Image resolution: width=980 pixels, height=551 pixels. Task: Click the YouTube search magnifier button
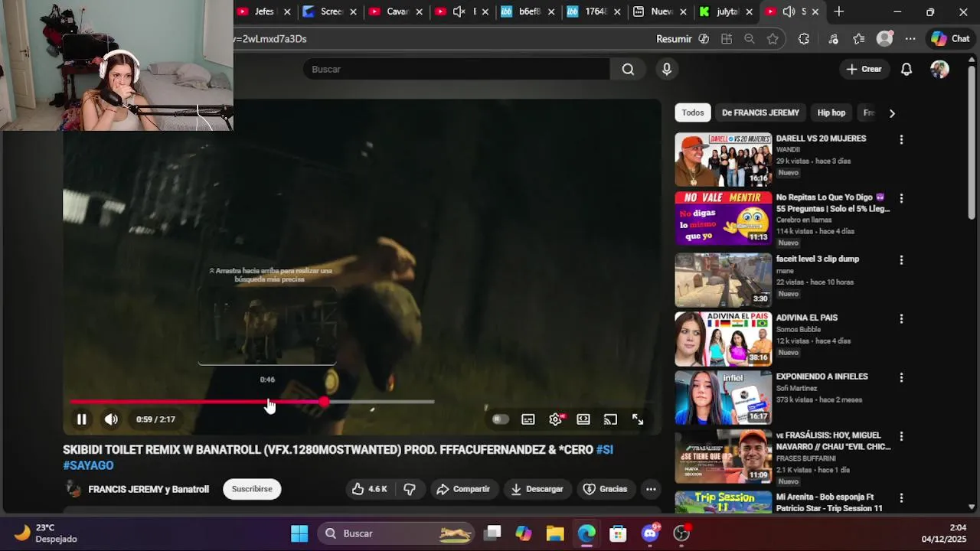(628, 69)
